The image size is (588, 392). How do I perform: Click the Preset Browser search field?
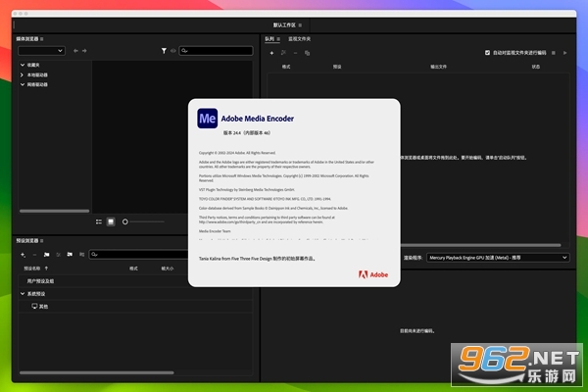pyautogui.click(x=139, y=255)
